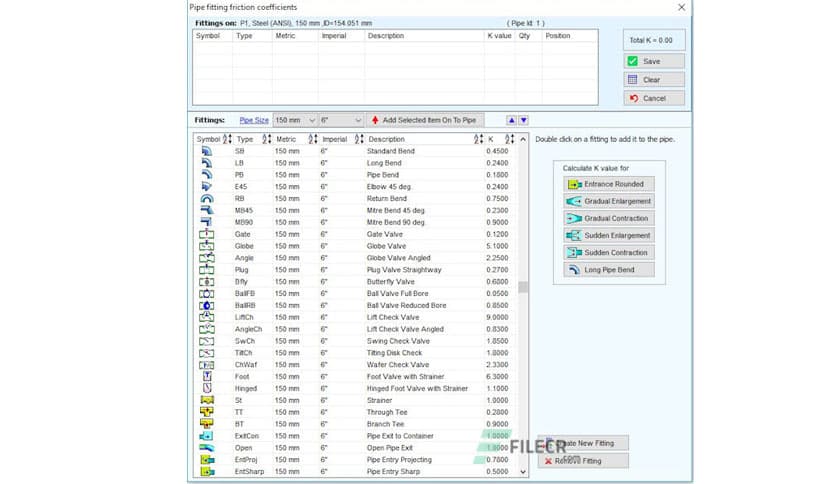836x484 pixels.
Task: Select the Strainer symbol icon
Action: coord(207,400)
